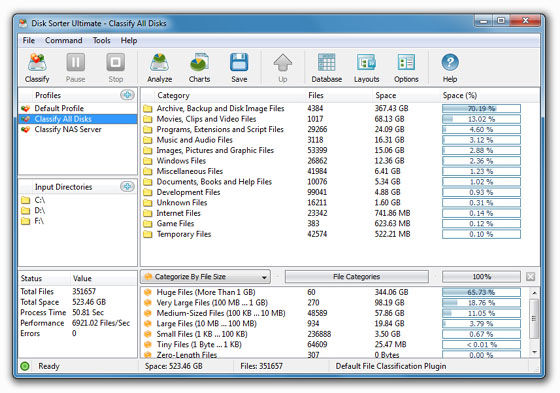Sort by the Space column header

click(x=386, y=95)
